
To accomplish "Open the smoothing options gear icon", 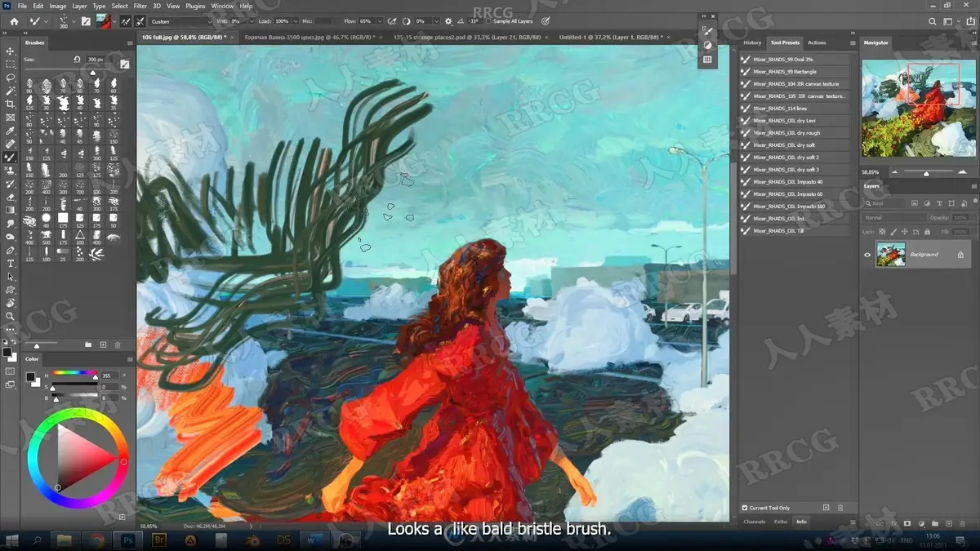I will pyautogui.click(x=448, y=21).
